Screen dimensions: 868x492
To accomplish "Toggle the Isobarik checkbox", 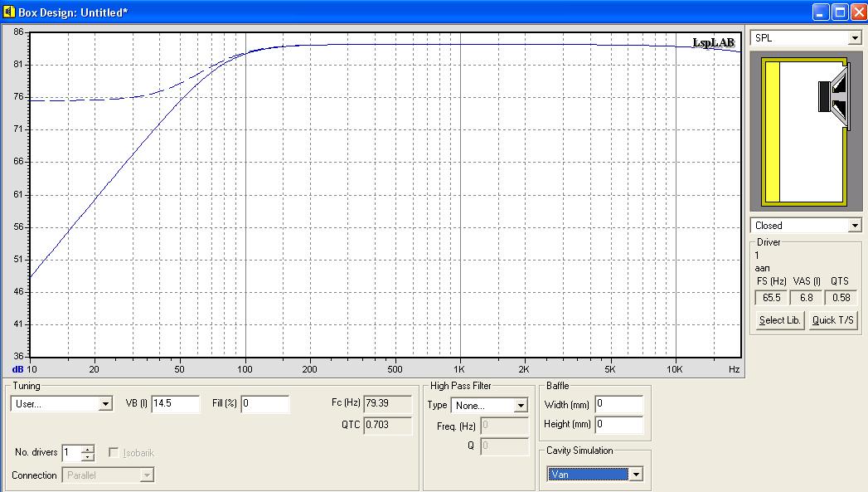I will 115,453.
